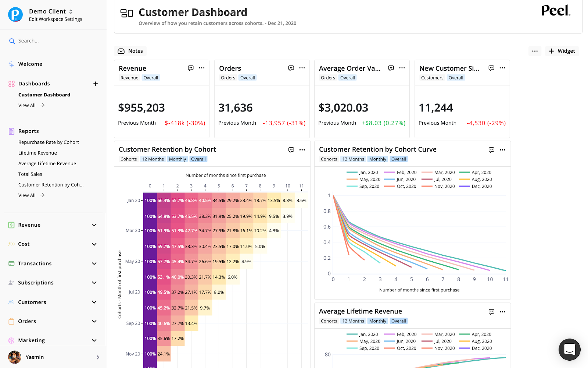
Task: Click the Widget button to add a widget
Action: point(562,51)
